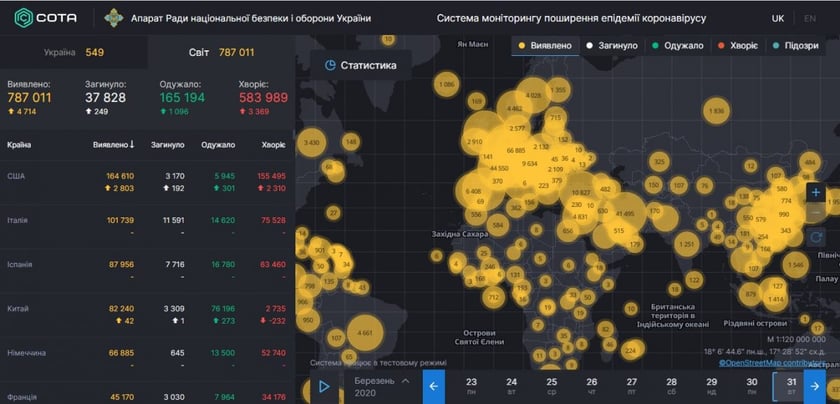Toggle the Одужало map layer
The image size is (840, 404).
(x=679, y=45)
